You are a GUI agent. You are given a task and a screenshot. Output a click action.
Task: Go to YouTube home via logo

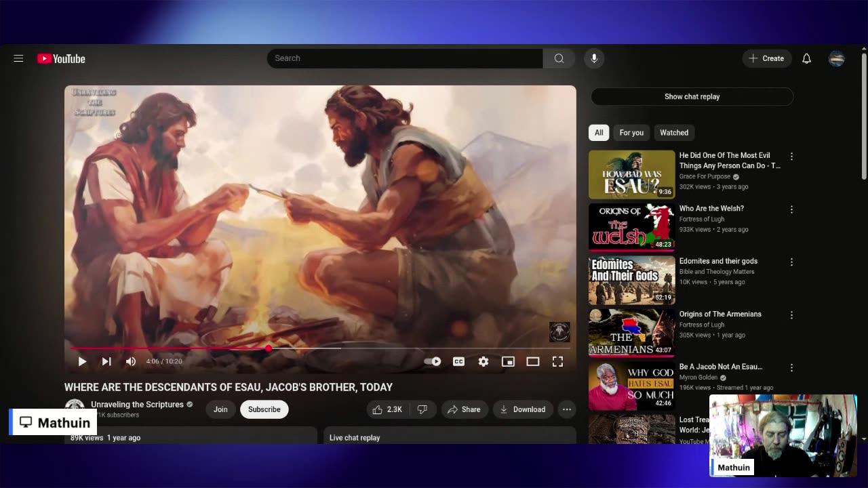61,59
